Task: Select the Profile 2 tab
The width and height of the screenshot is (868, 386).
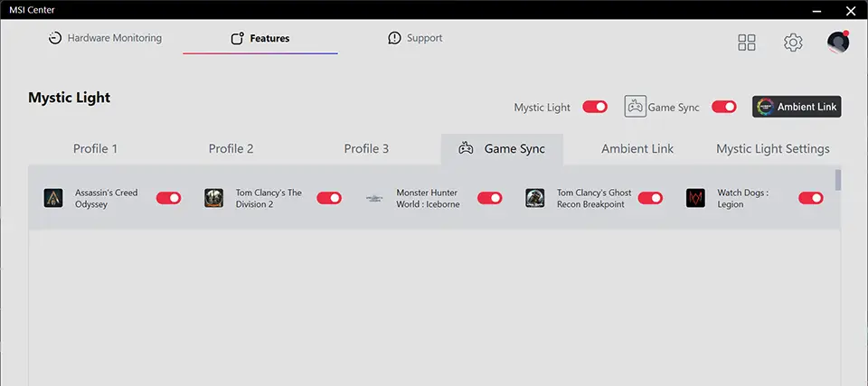Action: [x=231, y=148]
